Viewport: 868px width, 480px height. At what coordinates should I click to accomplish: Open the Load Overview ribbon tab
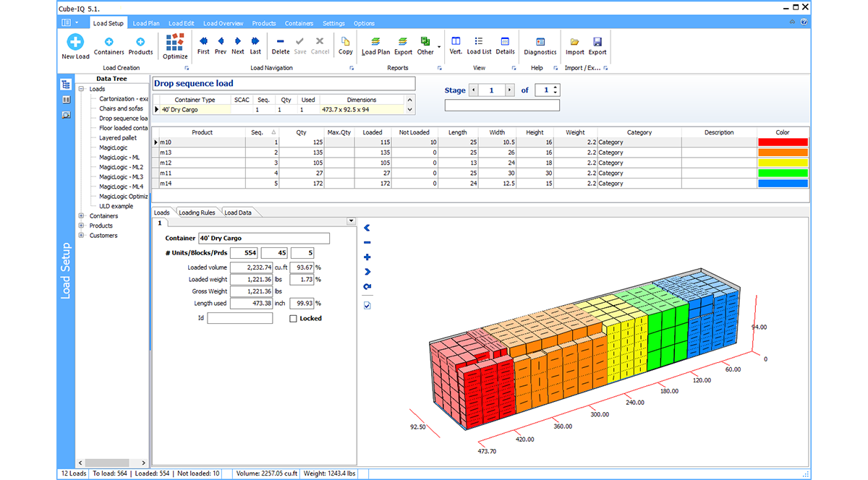click(224, 23)
